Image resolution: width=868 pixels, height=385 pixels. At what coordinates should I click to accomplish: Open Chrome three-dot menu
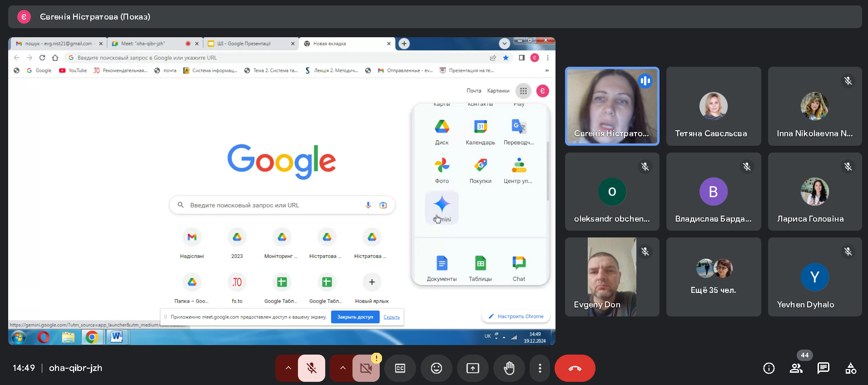548,58
